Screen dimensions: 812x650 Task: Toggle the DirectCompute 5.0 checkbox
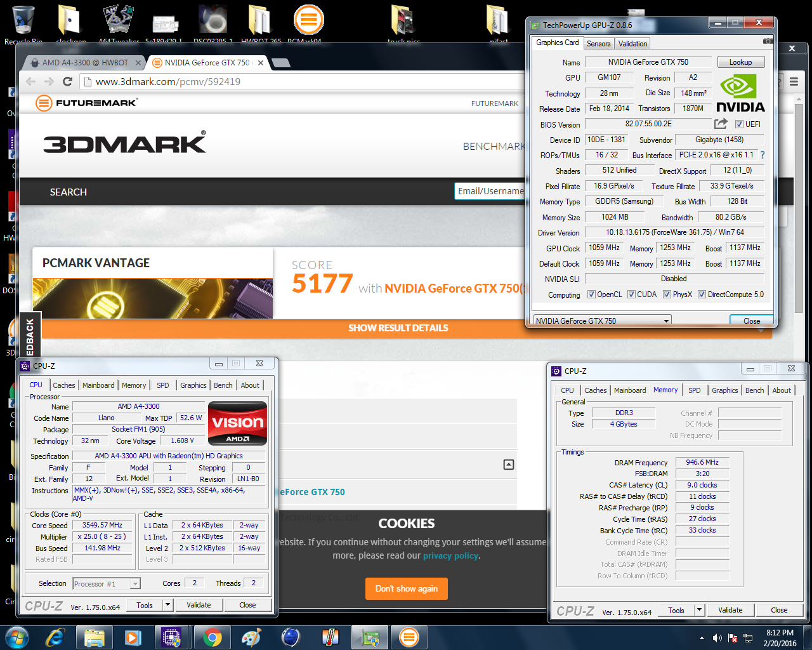point(702,295)
